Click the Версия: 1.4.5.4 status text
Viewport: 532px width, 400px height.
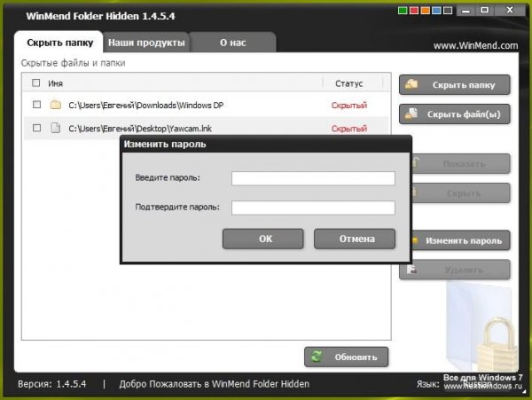tap(52, 384)
